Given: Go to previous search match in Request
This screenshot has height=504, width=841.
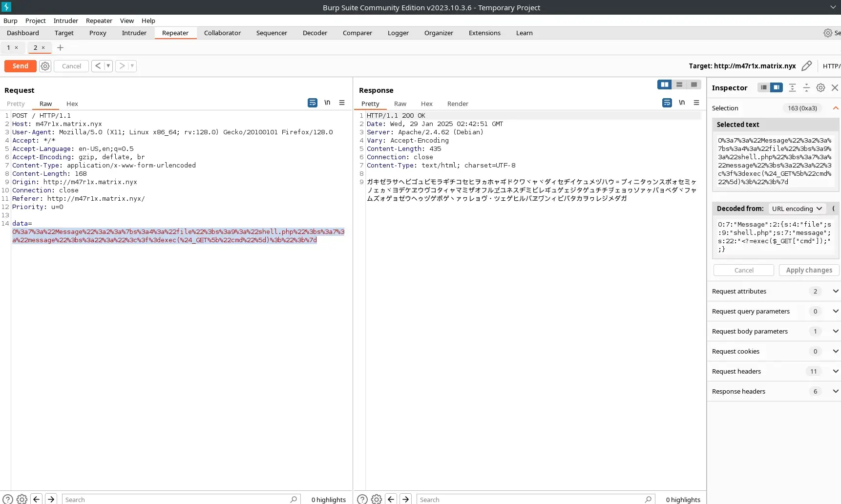Looking at the screenshot, I should pyautogui.click(x=37, y=499).
